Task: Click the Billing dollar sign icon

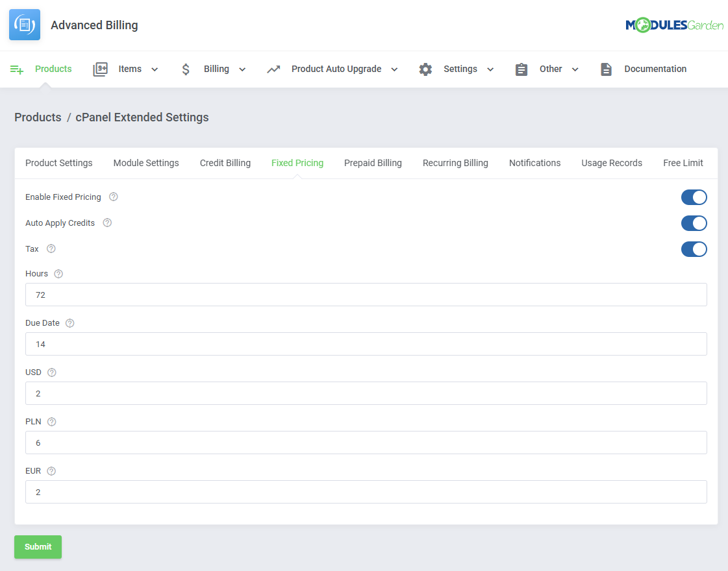Action: [186, 69]
